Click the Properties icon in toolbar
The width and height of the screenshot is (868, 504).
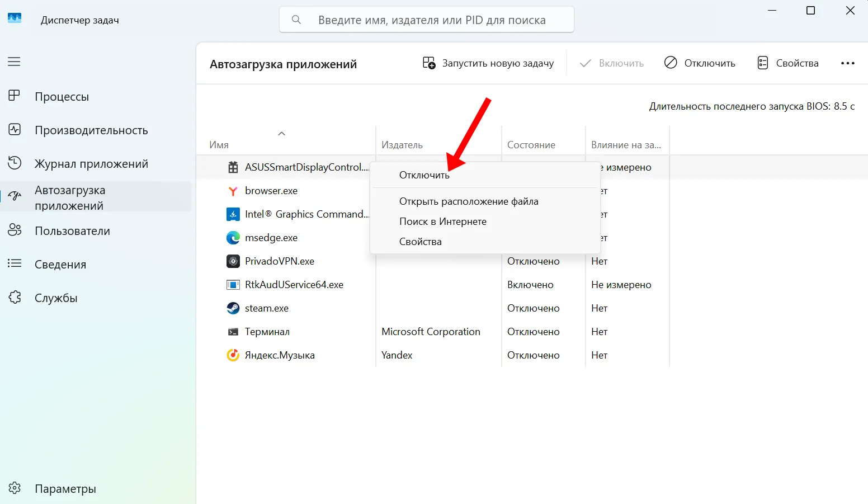pos(763,63)
